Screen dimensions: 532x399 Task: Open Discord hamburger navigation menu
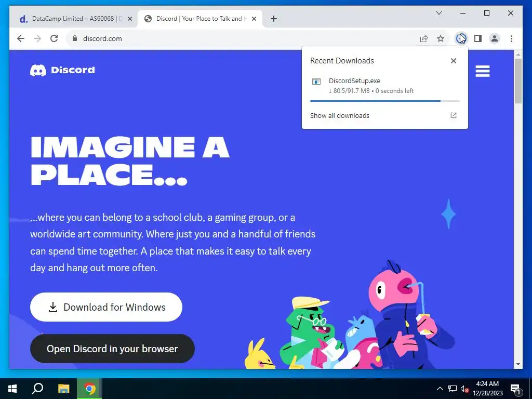click(483, 71)
